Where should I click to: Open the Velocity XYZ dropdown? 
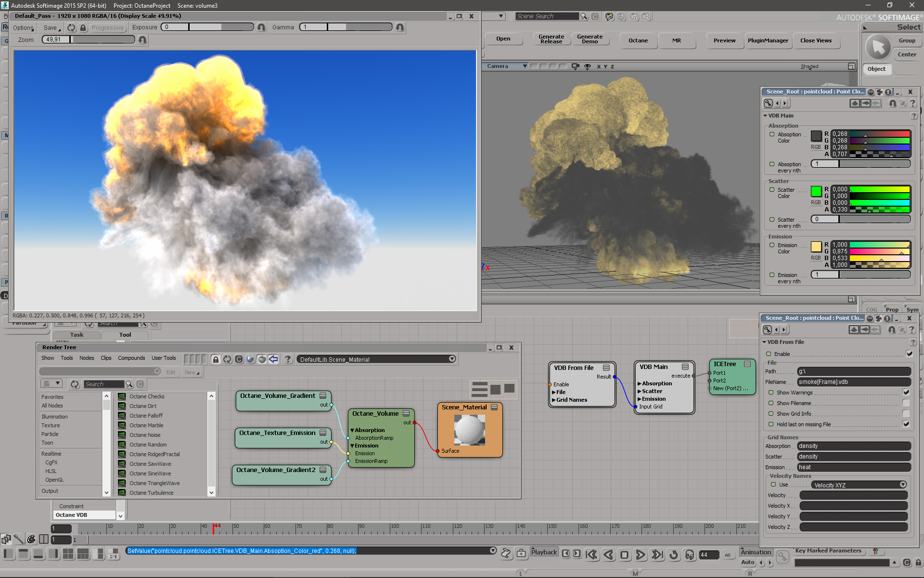coord(903,485)
